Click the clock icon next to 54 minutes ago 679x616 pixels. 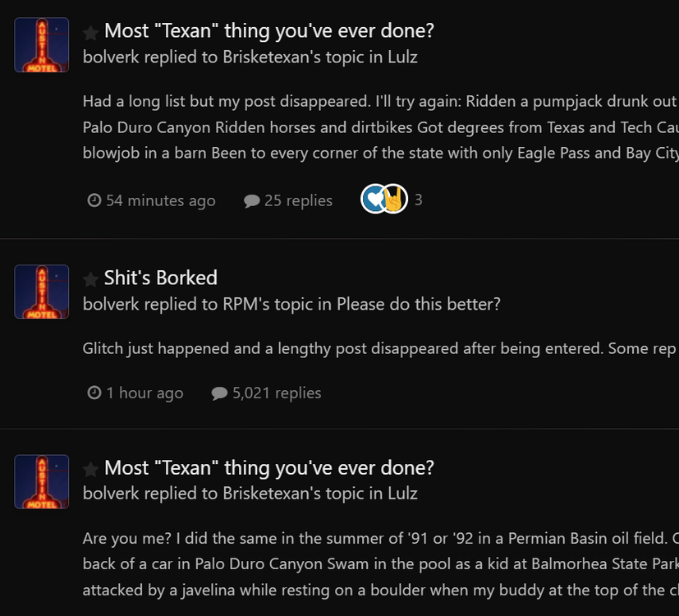coord(94,200)
